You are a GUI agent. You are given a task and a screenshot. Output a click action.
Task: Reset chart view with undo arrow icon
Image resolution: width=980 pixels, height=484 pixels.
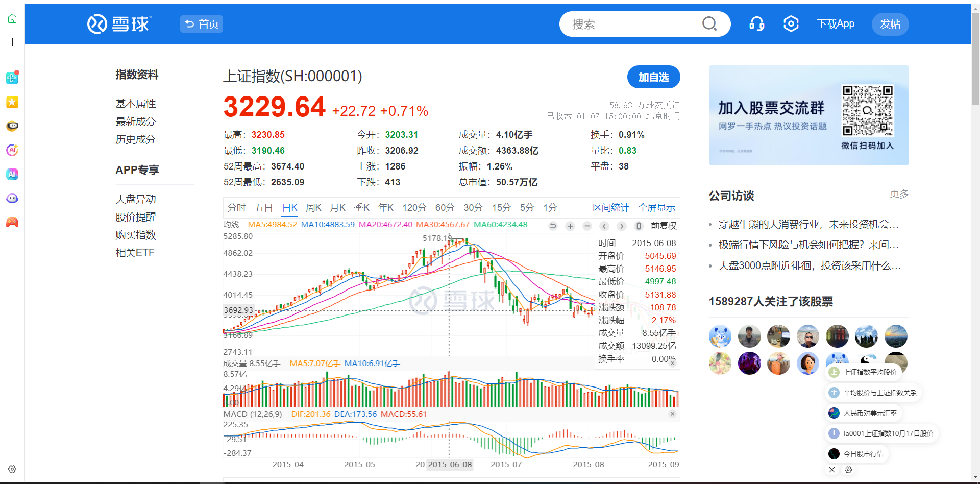553,226
